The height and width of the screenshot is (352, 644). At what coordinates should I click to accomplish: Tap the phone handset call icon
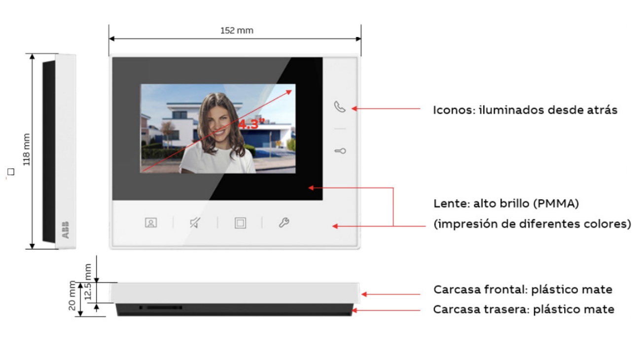point(340,107)
